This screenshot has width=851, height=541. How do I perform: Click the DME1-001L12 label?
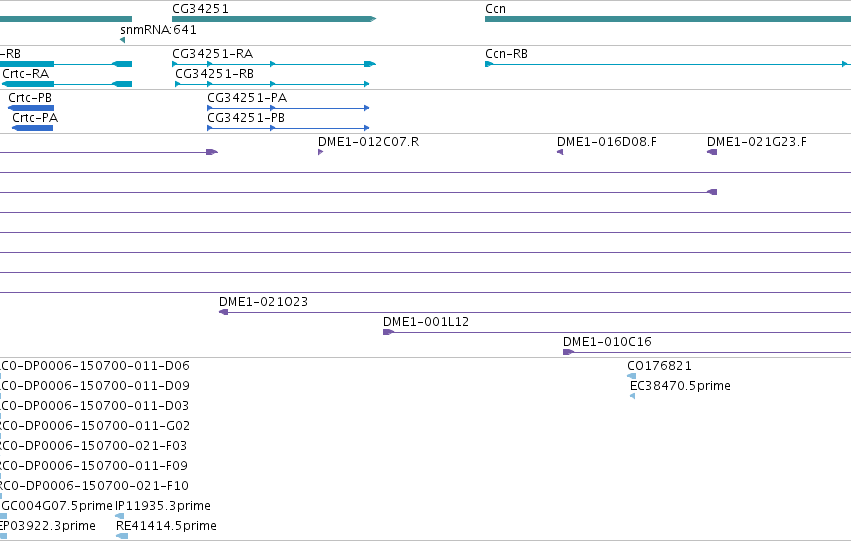[426, 322]
